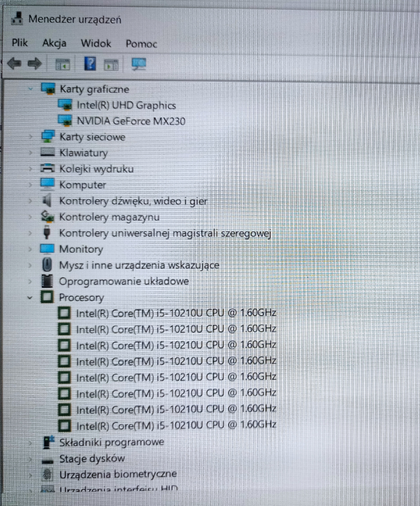420x506 pixels.
Task: Click the Back arrow toolbar button
Action: click(x=14, y=63)
